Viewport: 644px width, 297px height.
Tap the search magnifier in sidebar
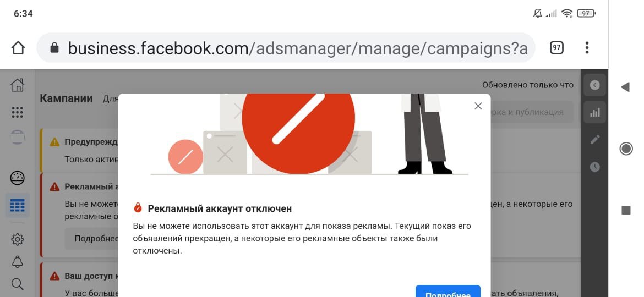(17, 284)
